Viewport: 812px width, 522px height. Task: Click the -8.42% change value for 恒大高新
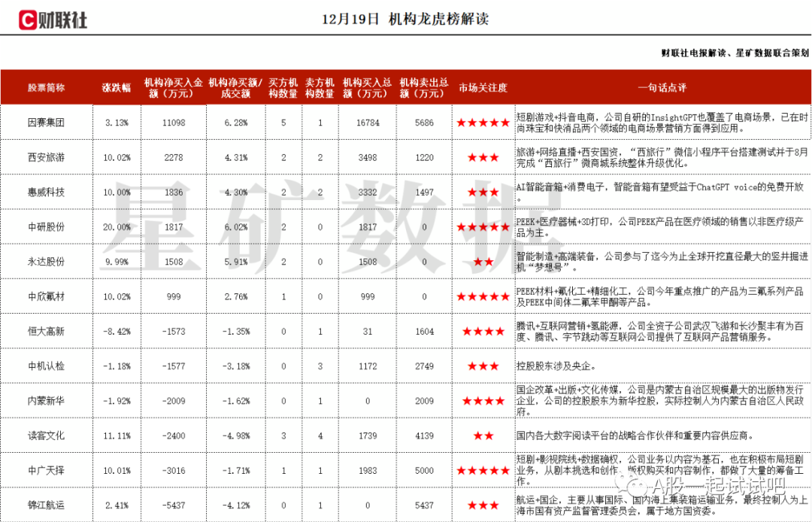coord(116,332)
